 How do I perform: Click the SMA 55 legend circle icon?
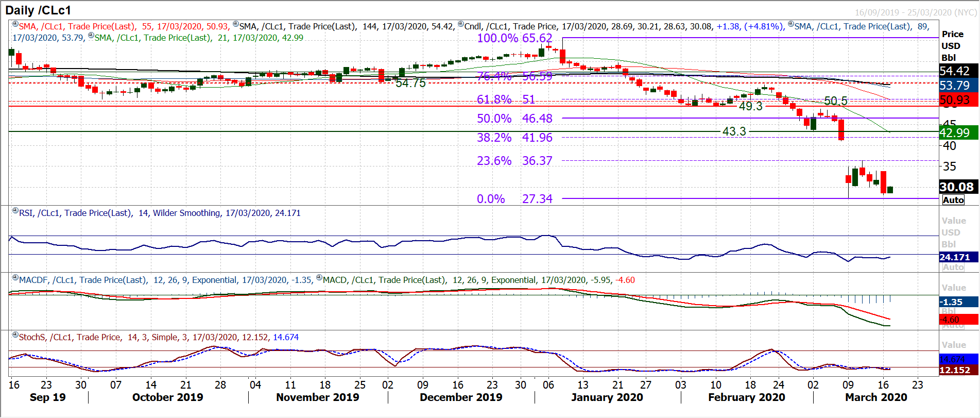pos(15,24)
